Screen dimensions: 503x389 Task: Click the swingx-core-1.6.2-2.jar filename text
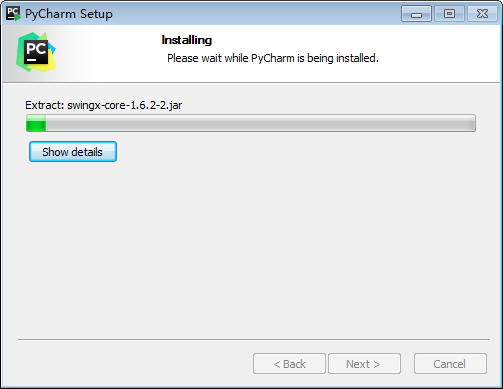pyautogui.click(x=125, y=105)
